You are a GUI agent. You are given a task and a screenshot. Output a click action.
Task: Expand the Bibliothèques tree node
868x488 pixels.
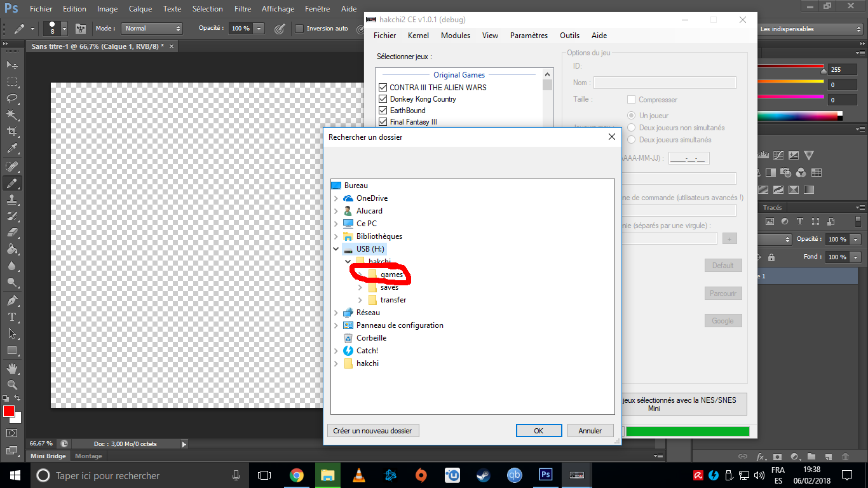pyautogui.click(x=336, y=236)
